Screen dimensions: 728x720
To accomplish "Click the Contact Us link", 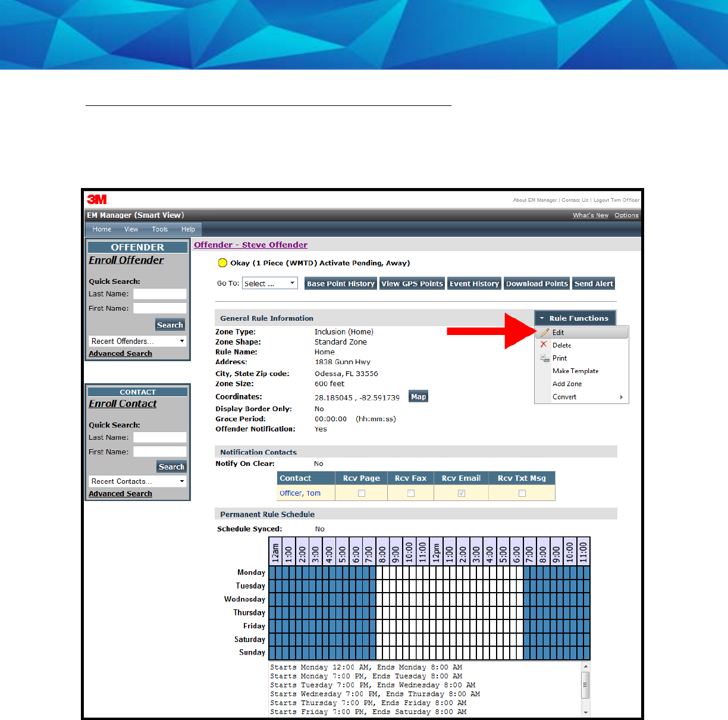I will point(575,200).
